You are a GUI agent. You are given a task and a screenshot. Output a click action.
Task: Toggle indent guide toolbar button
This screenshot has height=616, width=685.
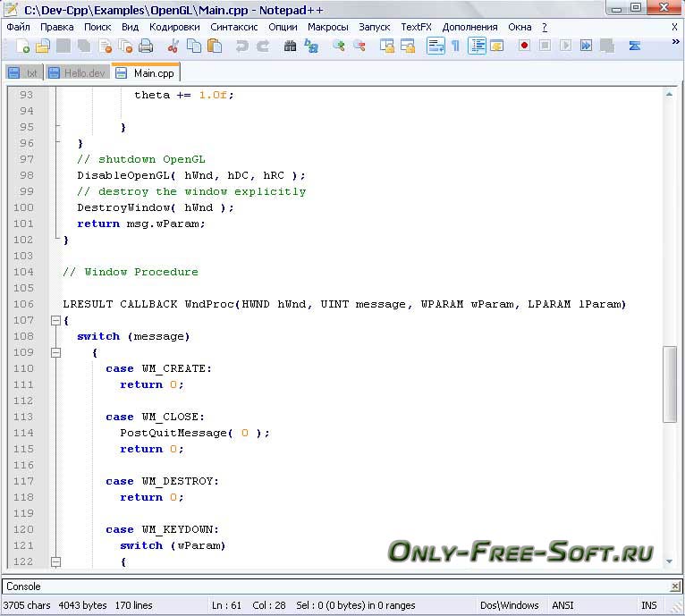tap(477, 46)
